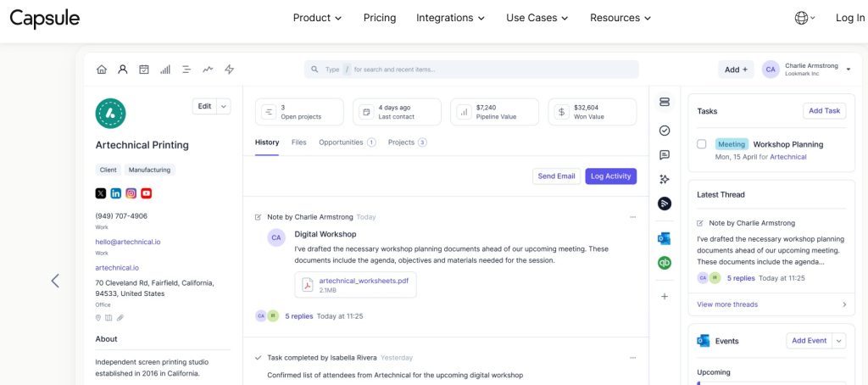Click the Artechnical link in Workshop Planning task
This screenshot has height=385, width=868.
click(788, 157)
